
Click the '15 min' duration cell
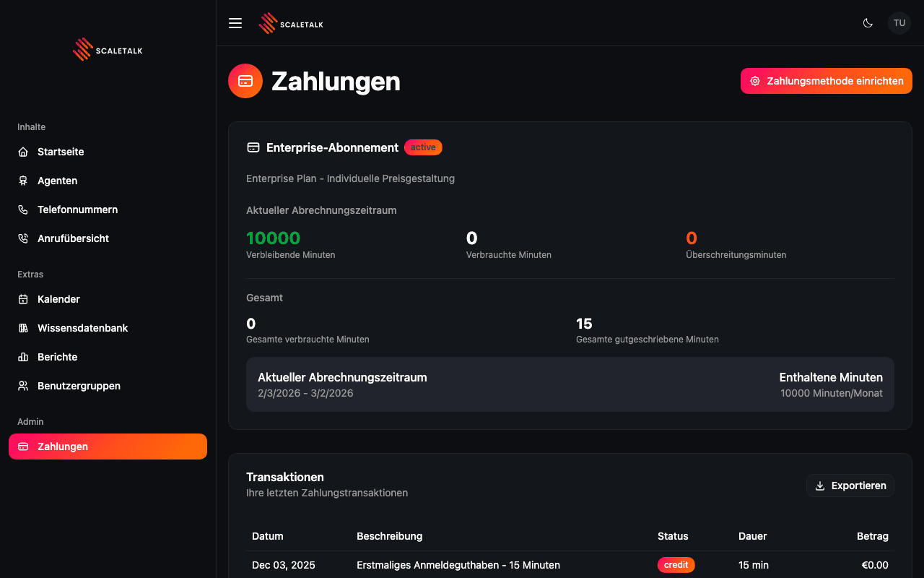point(754,565)
